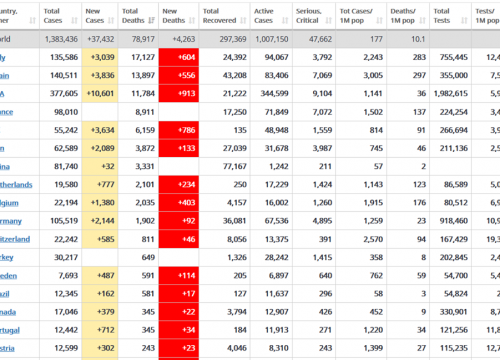
Task: Select world new deaths value +4,263
Action: pyautogui.click(x=184, y=39)
